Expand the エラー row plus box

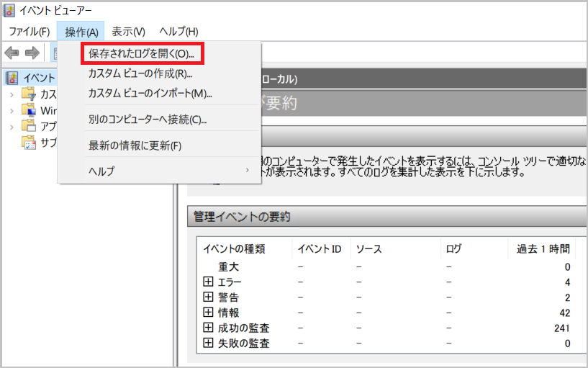208,282
